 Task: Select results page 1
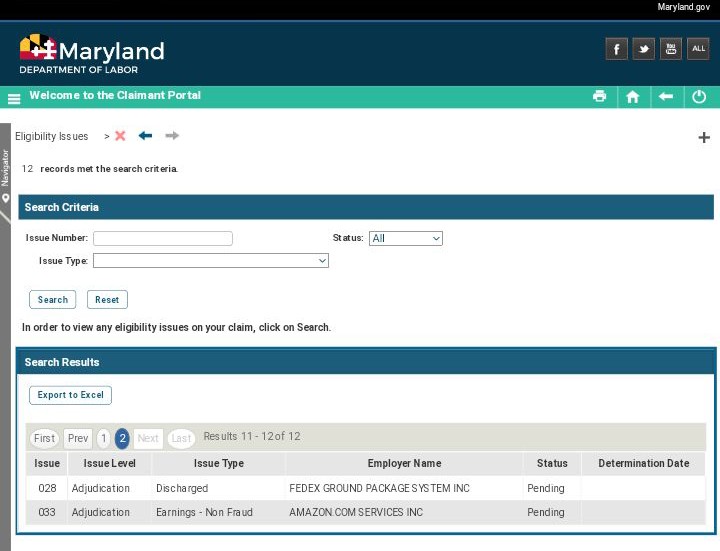104,439
